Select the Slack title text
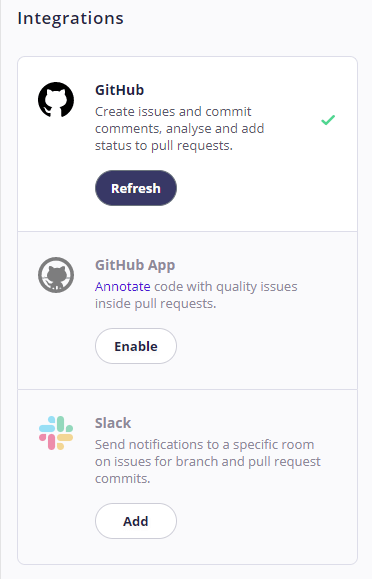Image resolution: width=372 pixels, height=579 pixels. (113, 423)
